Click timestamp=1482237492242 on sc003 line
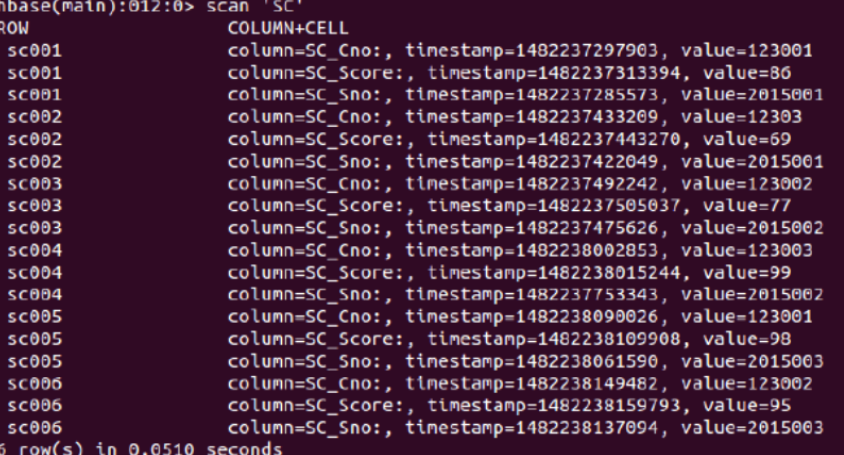 pyautogui.click(x=531, y=184)
